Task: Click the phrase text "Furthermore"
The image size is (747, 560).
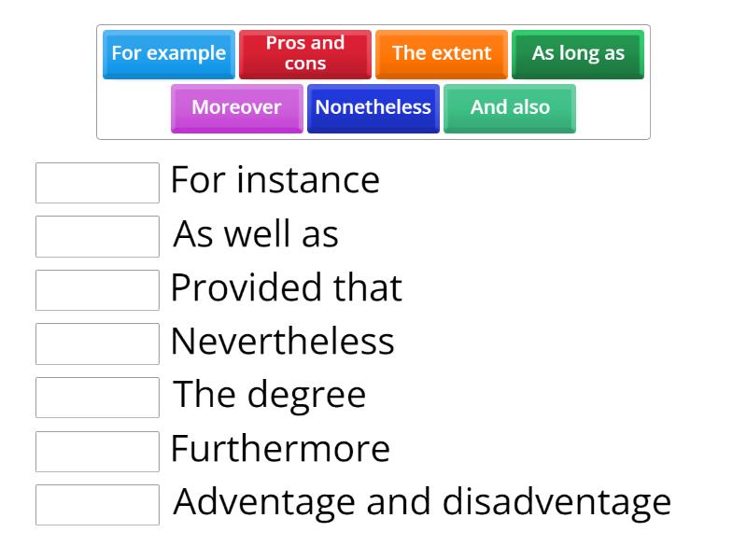Action: pyautogui.click(x=280, y=450)
